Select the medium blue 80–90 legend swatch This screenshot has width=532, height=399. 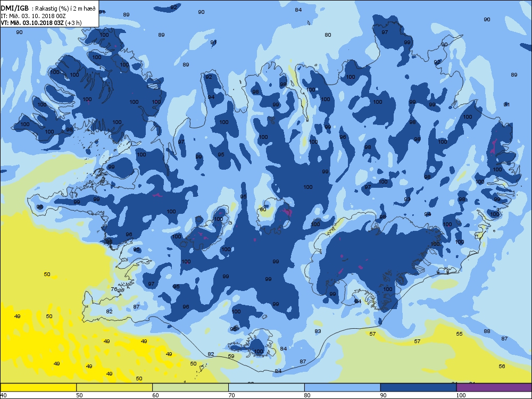(342, 387)
